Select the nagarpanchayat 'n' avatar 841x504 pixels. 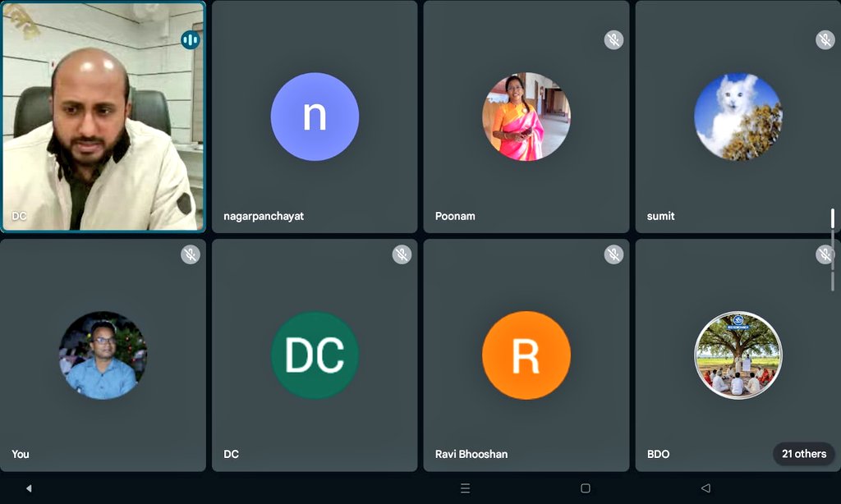pyautogui.click(x=315, y=117)
